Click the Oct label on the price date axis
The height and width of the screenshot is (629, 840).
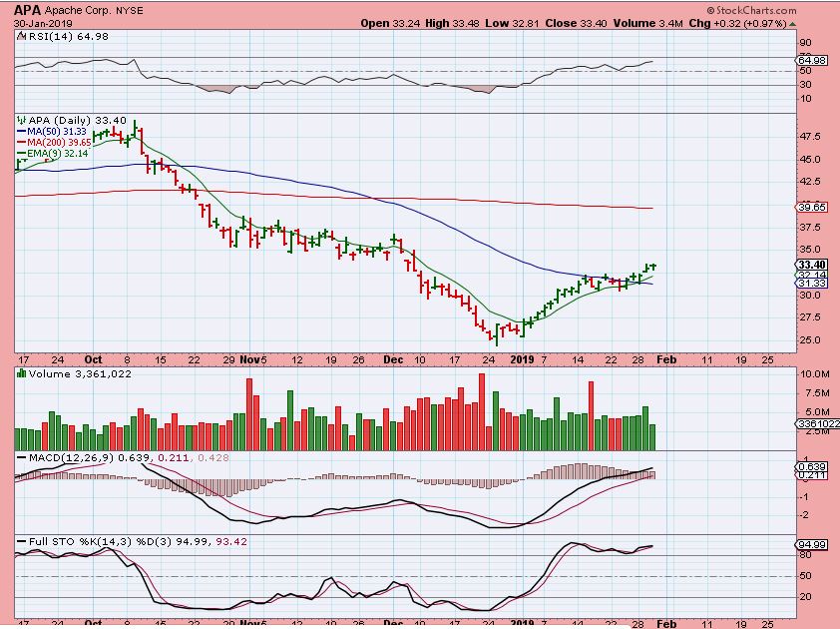click(x=93, y=359)
